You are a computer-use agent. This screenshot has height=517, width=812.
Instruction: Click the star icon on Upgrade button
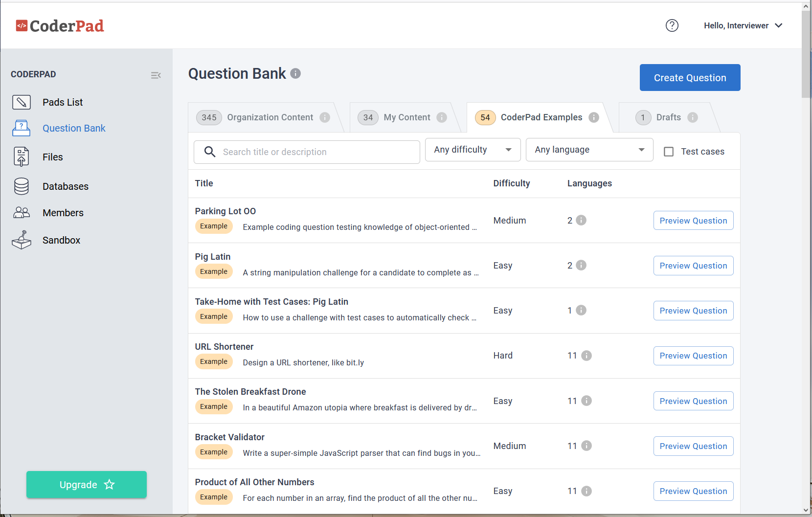pos(110,484)
